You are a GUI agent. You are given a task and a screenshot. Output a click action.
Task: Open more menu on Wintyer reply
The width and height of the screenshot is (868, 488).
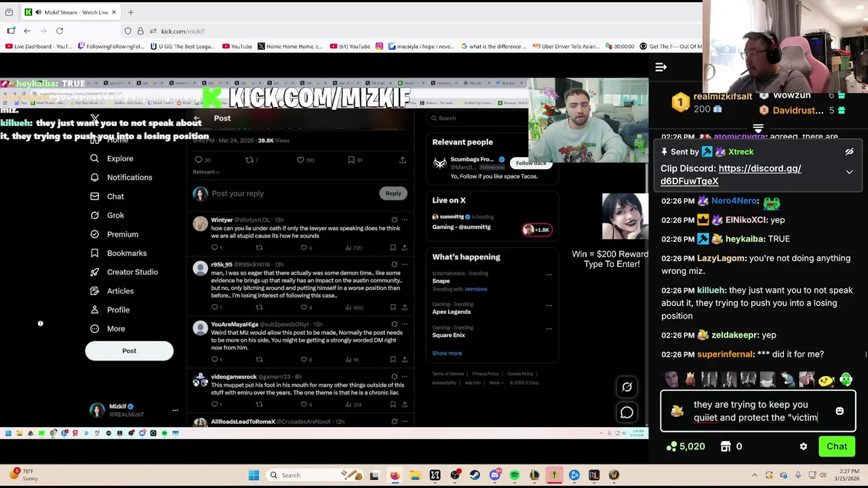[405, 220]
